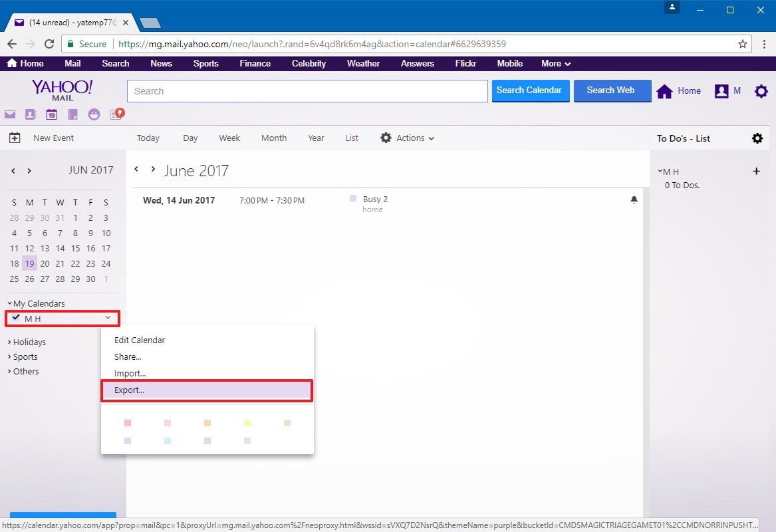Image resolution: width=776 pixels, height=532 pixels.
Task: Open the Contacts icon in Yahoo toolbar
Action: coord(31,115)
